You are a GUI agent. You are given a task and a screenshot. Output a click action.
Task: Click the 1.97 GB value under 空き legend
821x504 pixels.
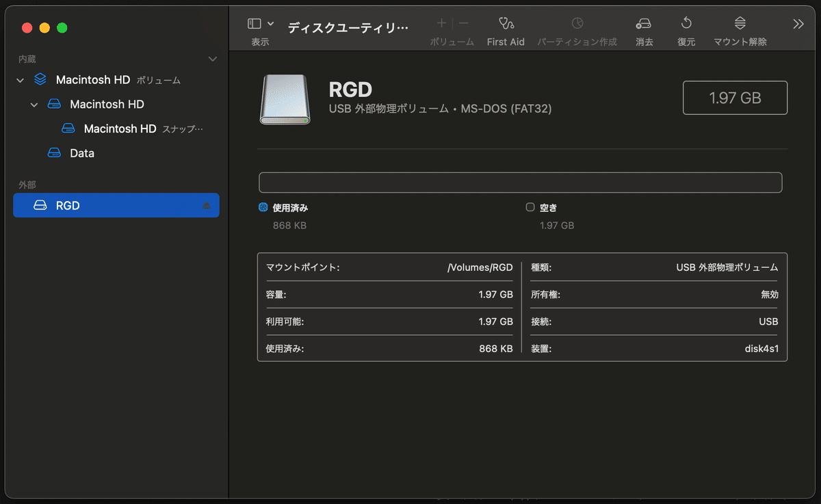[557, 225]
